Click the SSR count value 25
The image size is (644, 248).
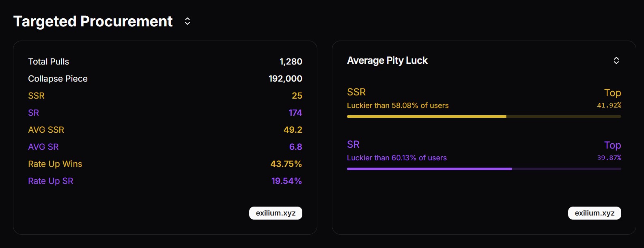tap(297, 96)
